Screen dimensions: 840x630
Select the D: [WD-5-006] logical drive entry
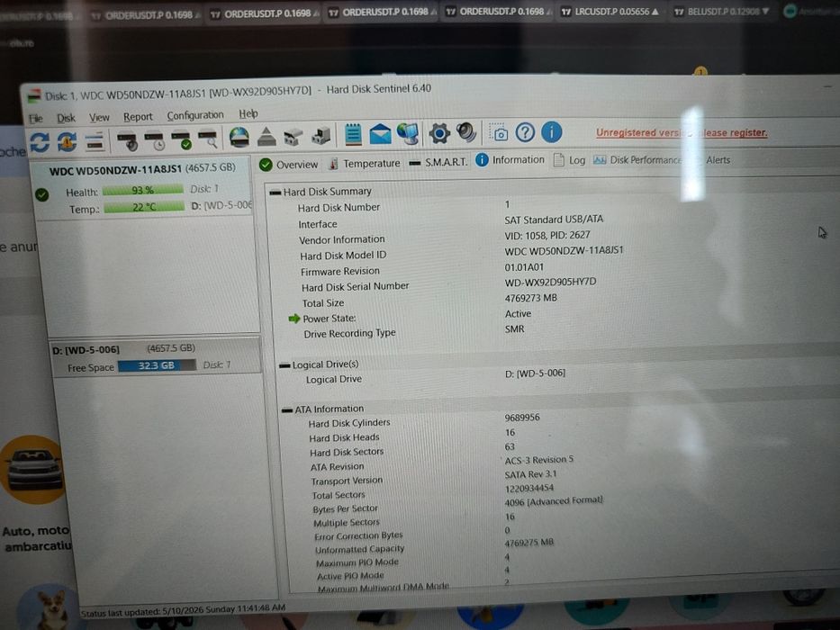[156, 357]
